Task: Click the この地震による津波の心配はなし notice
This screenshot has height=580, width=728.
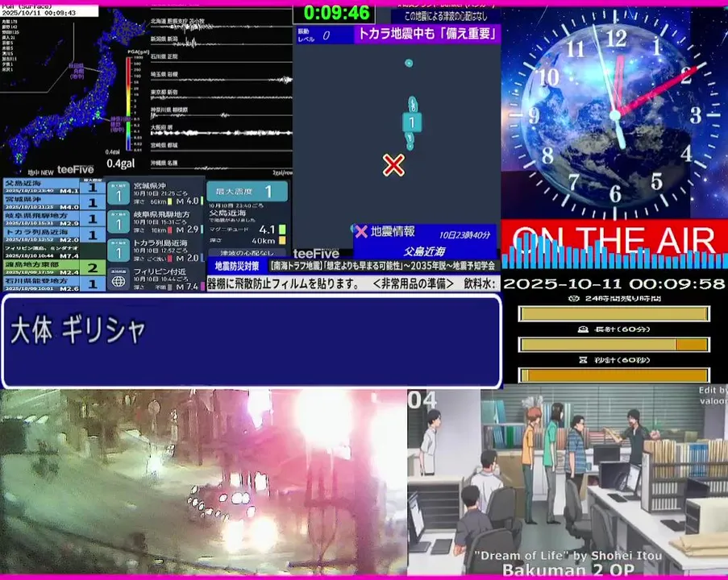Action: click(446, 16)
